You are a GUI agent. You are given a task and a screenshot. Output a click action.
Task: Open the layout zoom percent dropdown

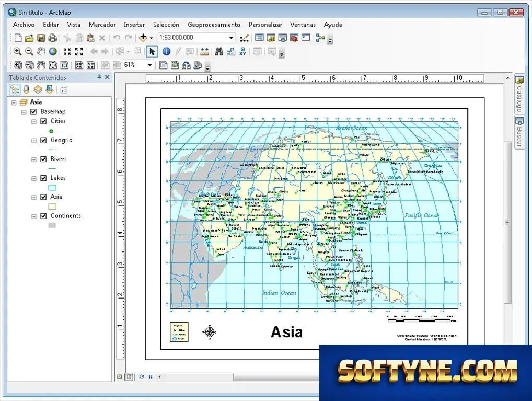tap(149, 65)
